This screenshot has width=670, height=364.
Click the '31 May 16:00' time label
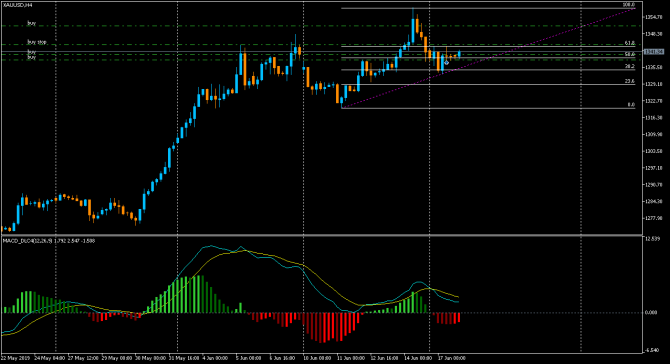[x=184, y=358]
